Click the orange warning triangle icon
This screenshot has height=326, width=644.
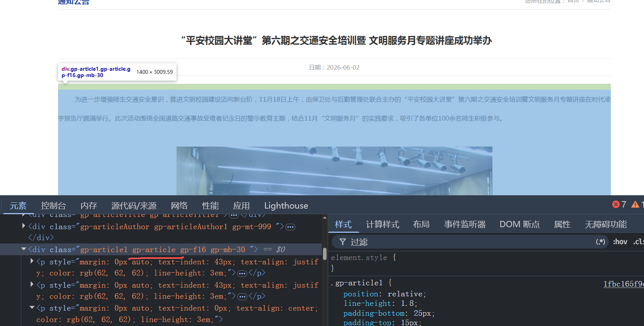[635, 204]
